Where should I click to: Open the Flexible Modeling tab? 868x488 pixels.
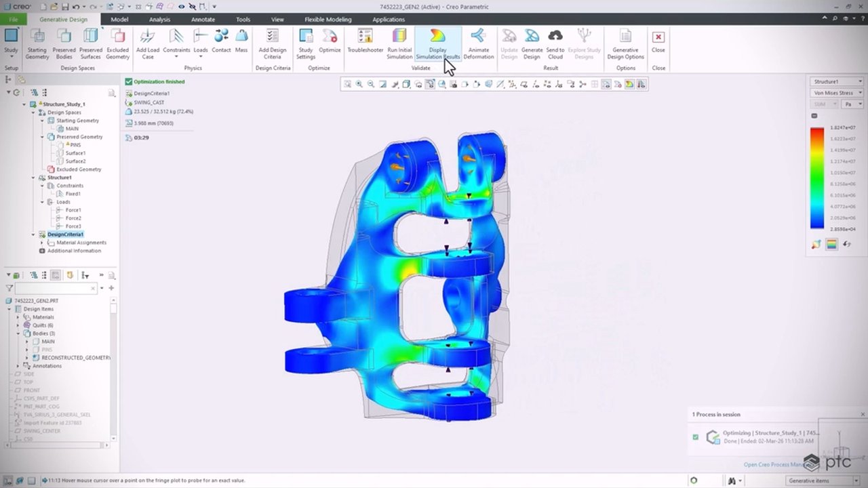pos(328,19)
